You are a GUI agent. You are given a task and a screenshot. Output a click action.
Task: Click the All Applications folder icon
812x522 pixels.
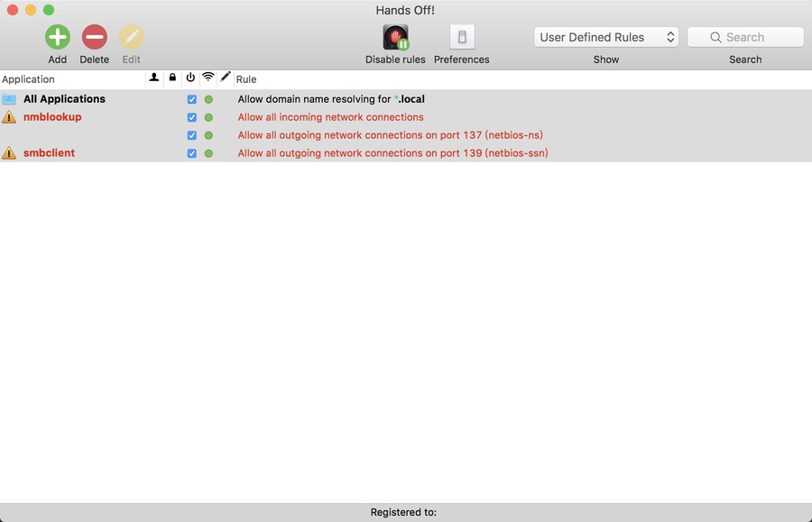(9, 99)
